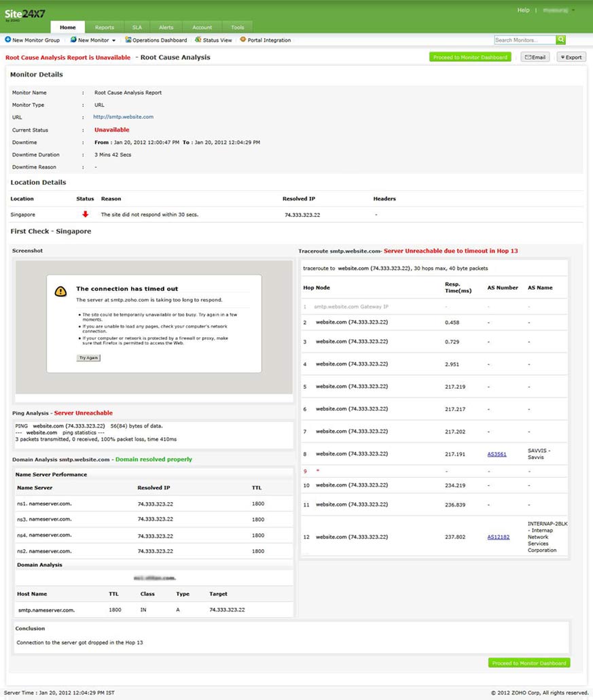Expand the New Monitor dropdown arrow
593x700 pixels.
(x=113, y=41)
